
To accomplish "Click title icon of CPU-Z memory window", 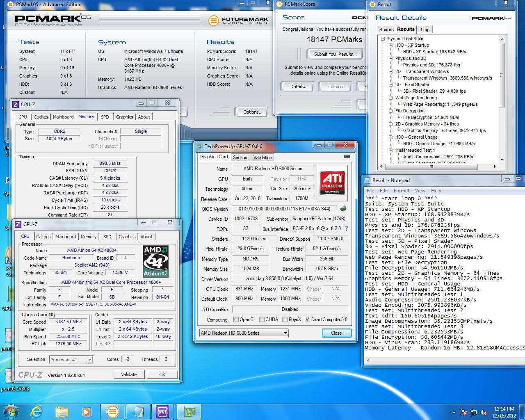I will coord(16,104).
